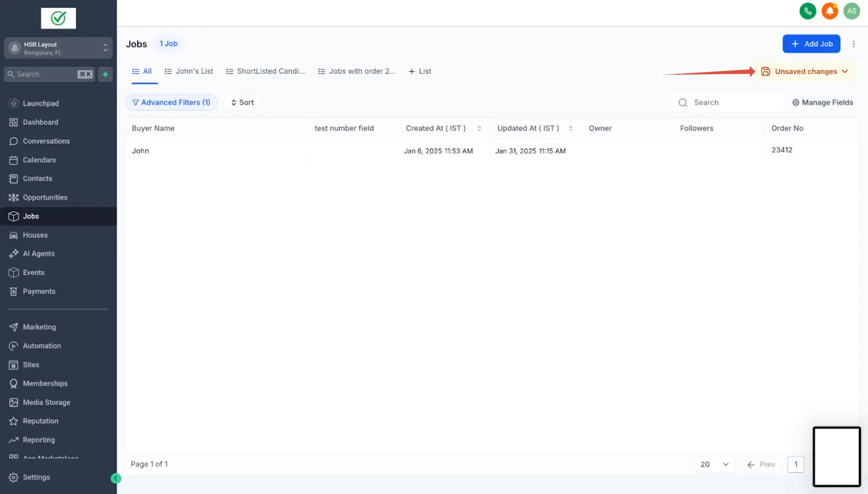The width and height of the screenshot is (868, 494).
Task: Open the 20 rows per page dropdown
Action: point(714,464)
